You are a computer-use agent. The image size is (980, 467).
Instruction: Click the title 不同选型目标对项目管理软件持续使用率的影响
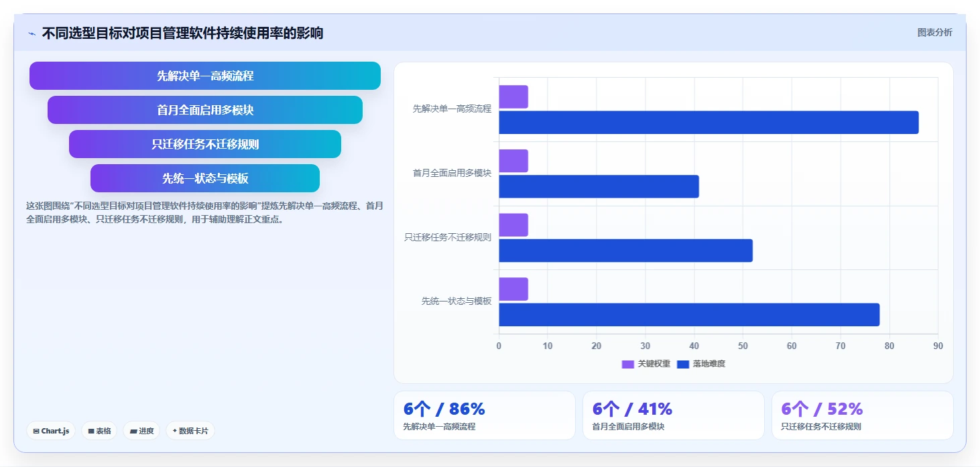(182, 33)
